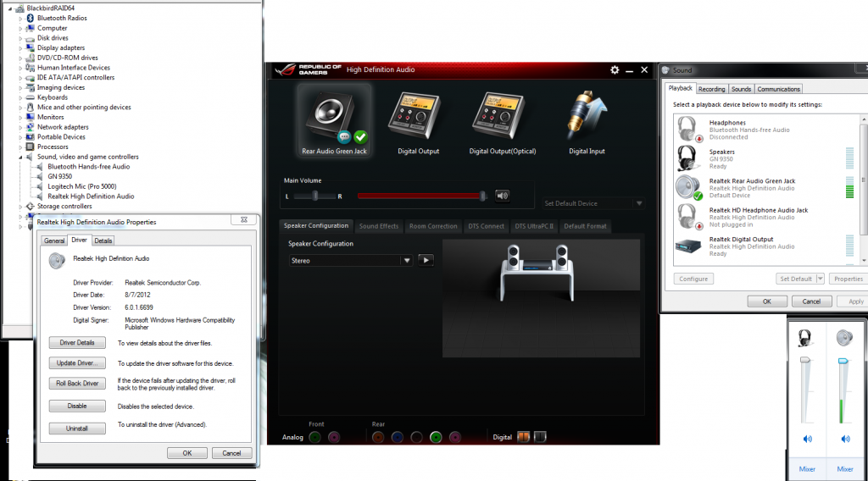Select the Digital Output(Optical) device icon
This screenshot has width=868, height=481.
click(502, 122)
